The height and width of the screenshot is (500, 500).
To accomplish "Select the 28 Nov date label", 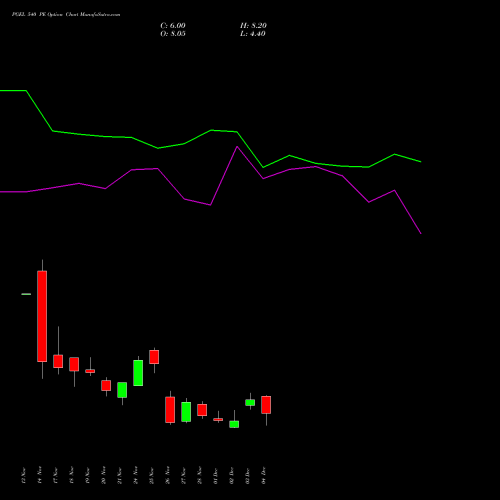I will click(200, 475).
